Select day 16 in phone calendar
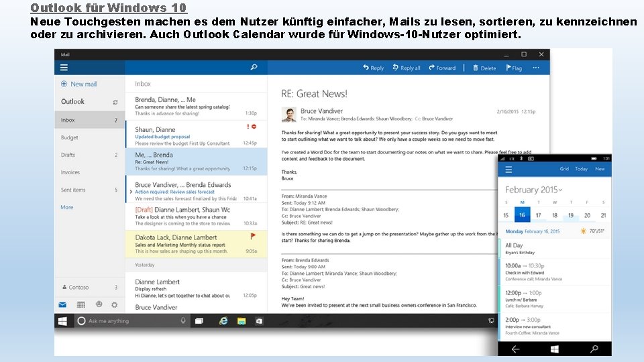Screen dimensions: 644x362 pyautogui.click(x=522, y=215)
